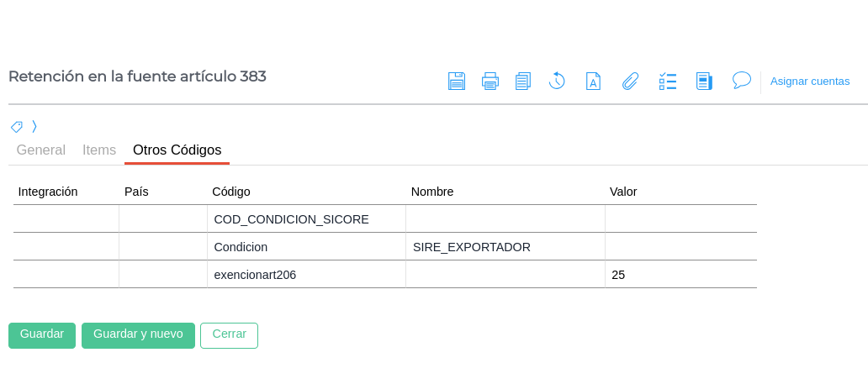Click the copy documents icon
This screenshot has width=868, height=384.
(x=523, y=82)
